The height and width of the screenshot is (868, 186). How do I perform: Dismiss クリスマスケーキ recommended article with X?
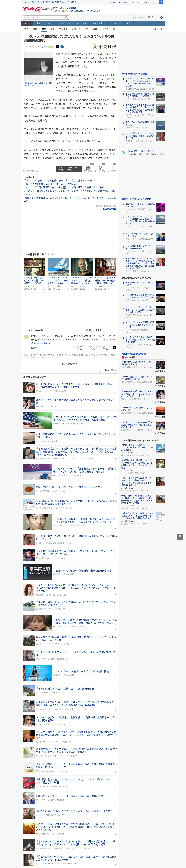tap(115, 392)
